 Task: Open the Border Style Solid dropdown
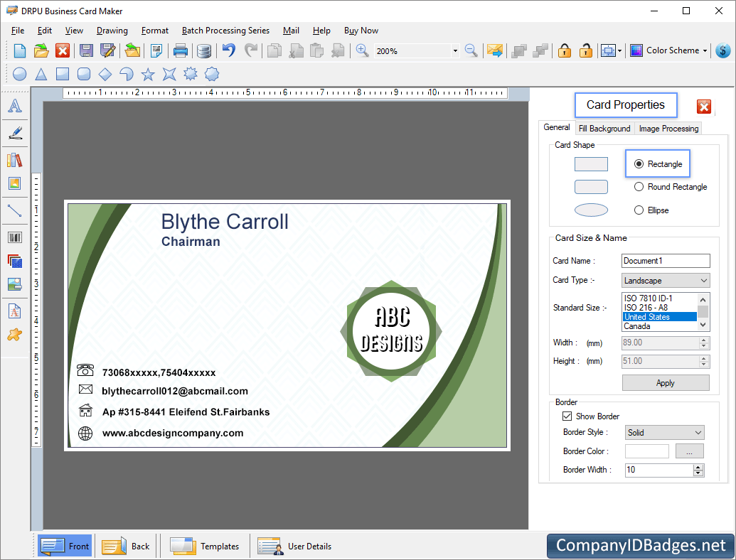pyautogui.click(x=665, y=432)
